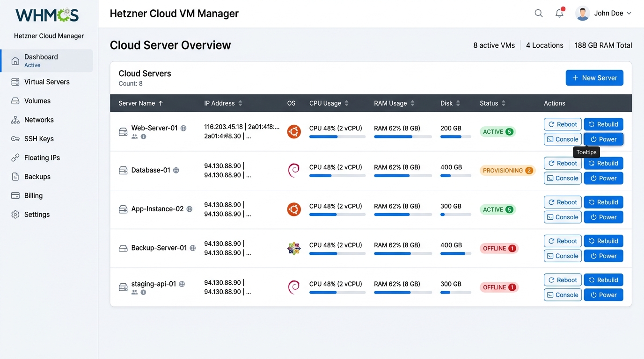
Task: Click PROVISIONING status badge of Database-01
Action: (x=507, y=171)
